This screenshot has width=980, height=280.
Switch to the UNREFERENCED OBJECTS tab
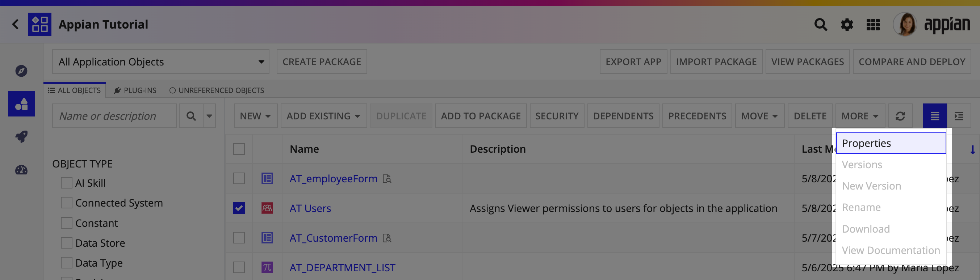click(x=217, y=90)
